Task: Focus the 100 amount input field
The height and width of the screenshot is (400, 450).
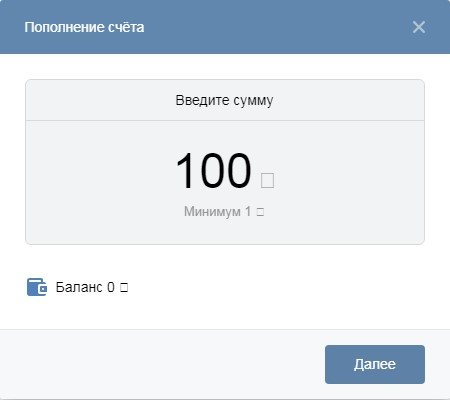Action: (x=213, y=170)
